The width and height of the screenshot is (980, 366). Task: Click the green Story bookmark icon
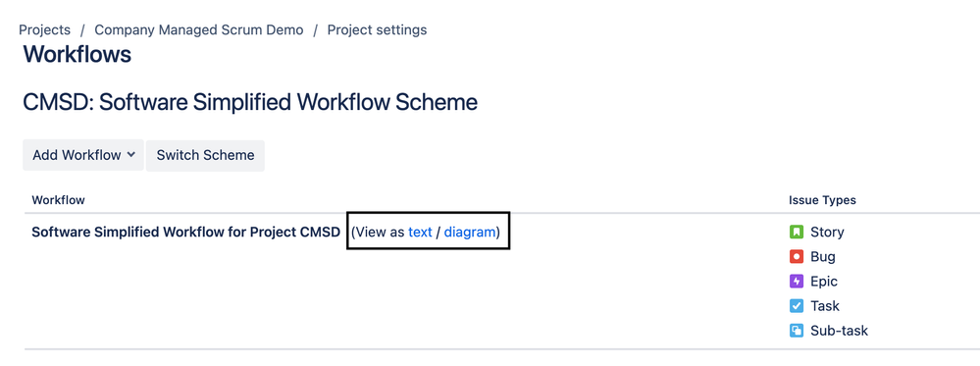point(797,233)
